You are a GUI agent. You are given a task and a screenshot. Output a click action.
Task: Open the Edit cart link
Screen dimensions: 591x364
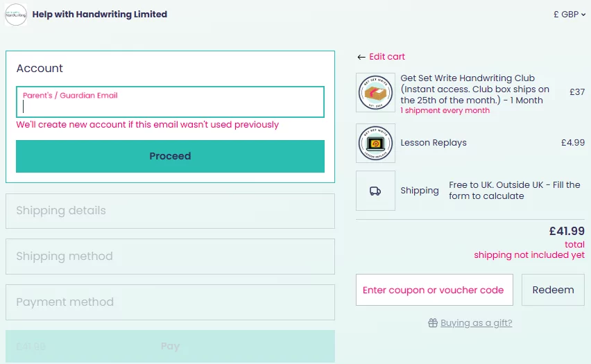(x=387, y=57)
